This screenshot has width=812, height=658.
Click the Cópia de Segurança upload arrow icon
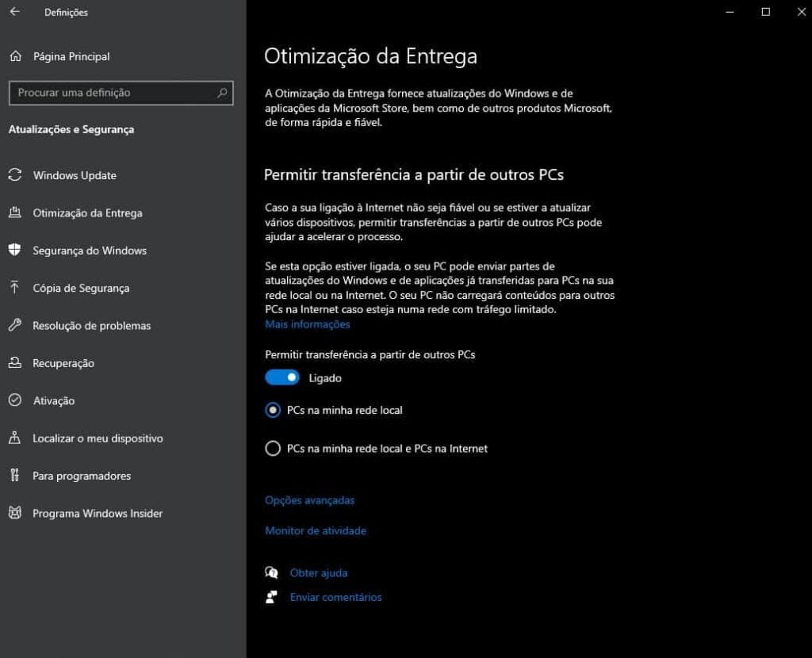click(x=14, y=287)
